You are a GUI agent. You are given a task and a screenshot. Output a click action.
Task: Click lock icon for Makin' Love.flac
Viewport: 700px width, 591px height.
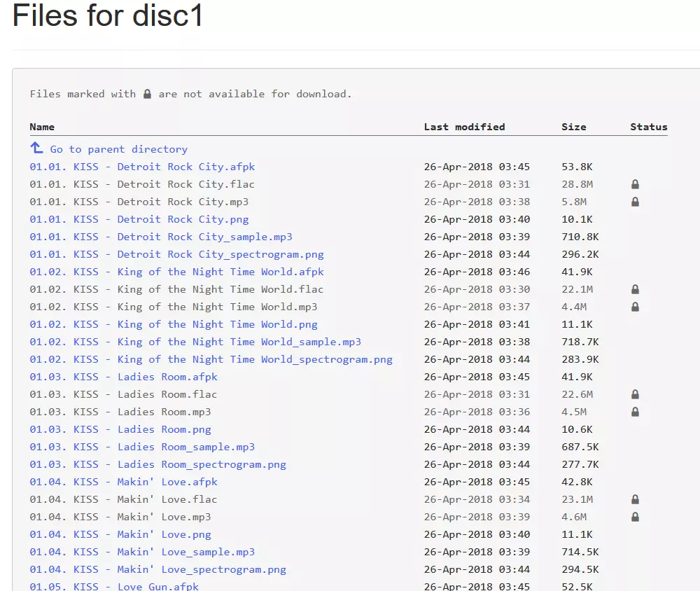635,499
